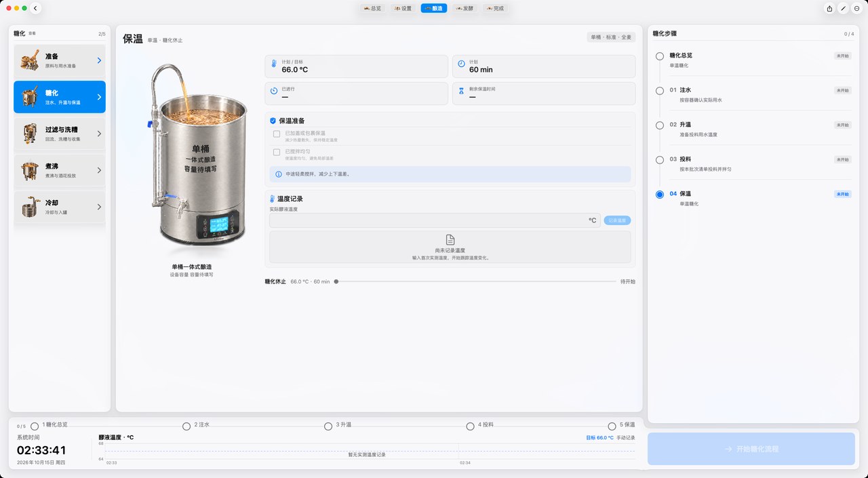Click the clock icon beside 60 min
868x478 pixels.
click(461, 64)
